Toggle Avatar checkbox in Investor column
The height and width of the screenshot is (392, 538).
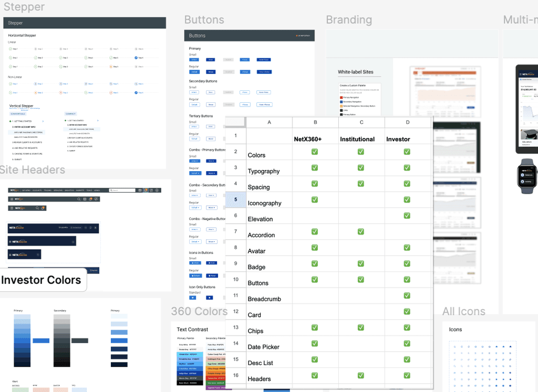(407, 247)
